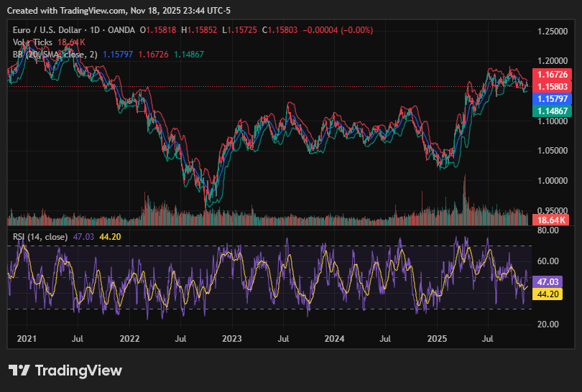Viewport: 582px width, 392px height.
Task: Click the 2023 label on time axis
Action: click(232, 337)
